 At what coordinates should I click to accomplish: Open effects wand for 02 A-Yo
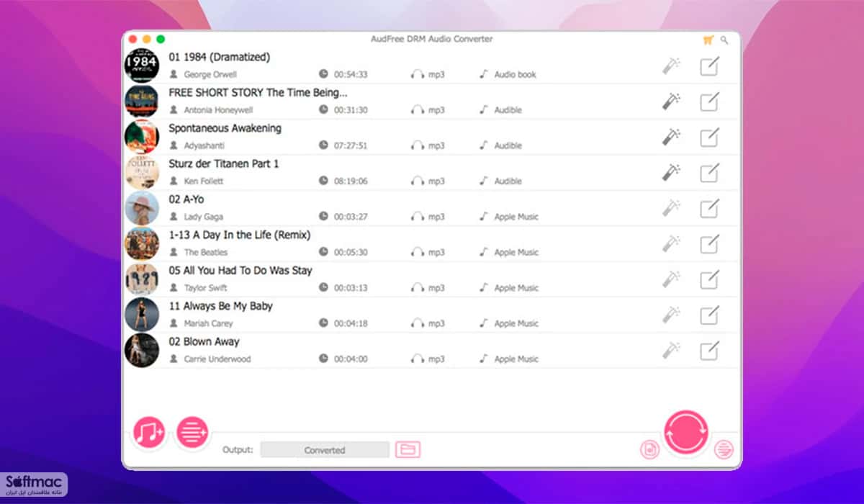click(671, 209)
